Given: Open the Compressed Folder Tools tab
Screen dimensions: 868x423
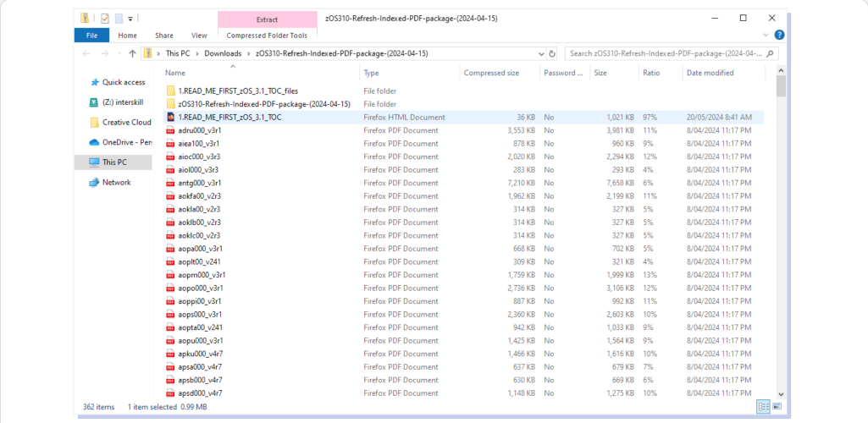Looking at the screenshot, I should [x=268, y=36].
